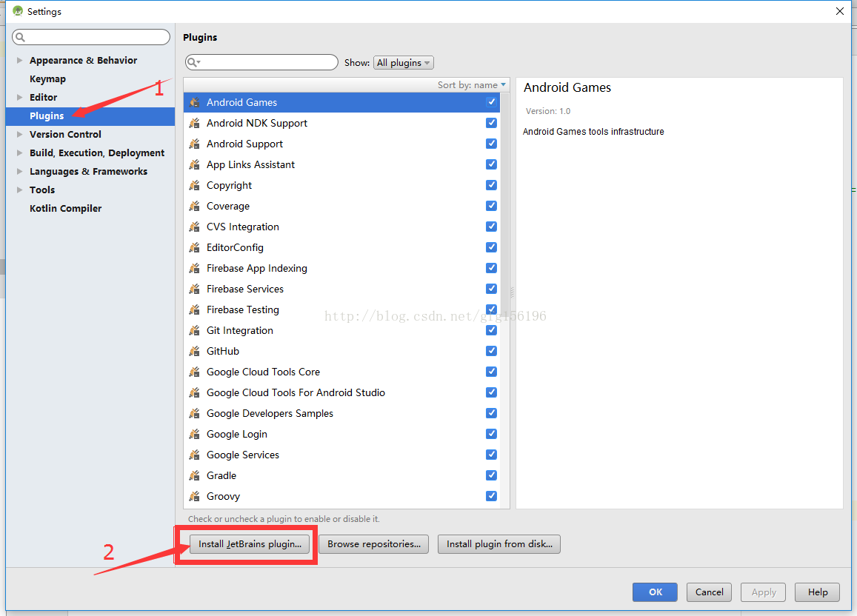Click the settings search magnifier icon
857x616 pixels.
click(x=20, y=37)
